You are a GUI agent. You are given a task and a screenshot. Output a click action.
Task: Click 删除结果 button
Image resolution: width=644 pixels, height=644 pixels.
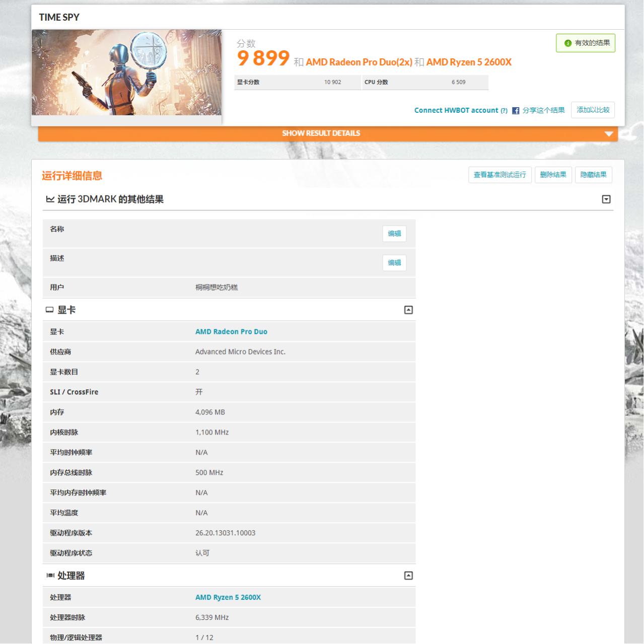pos(553,175)
